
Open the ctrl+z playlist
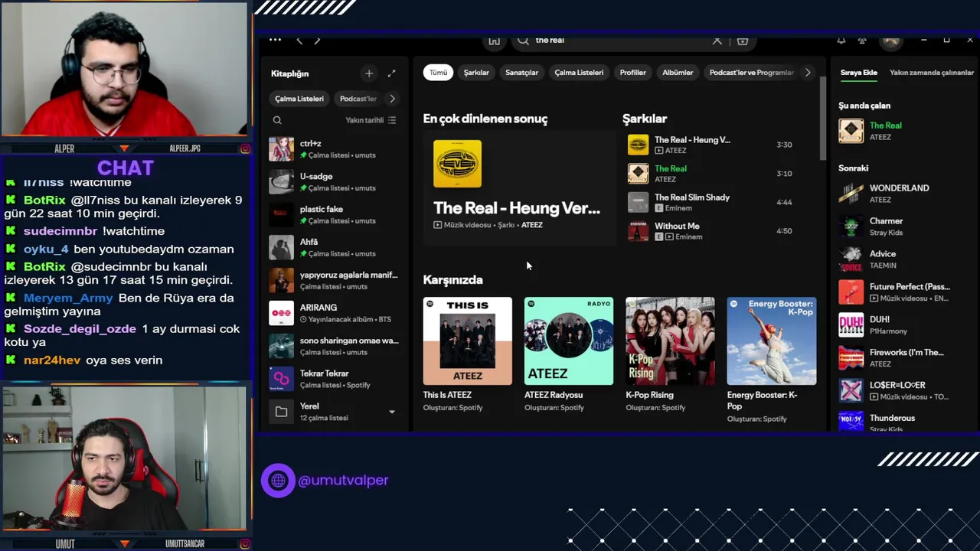click(x=335, y=149)
